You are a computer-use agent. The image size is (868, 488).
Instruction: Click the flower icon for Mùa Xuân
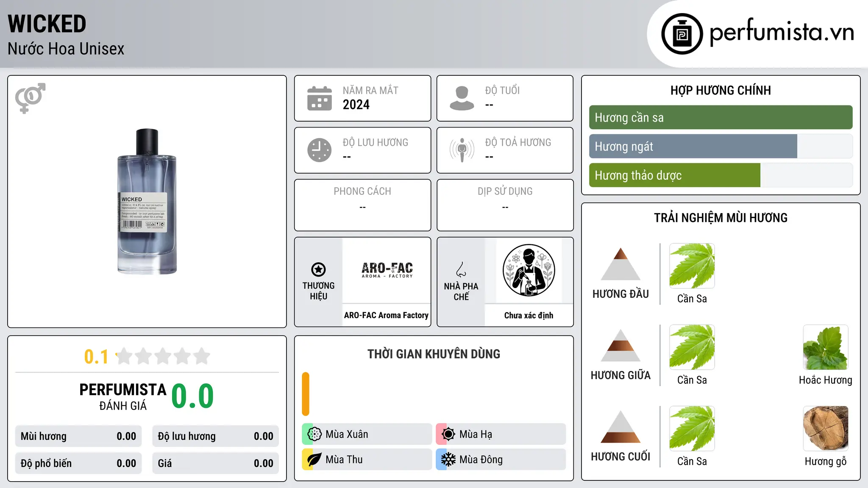click(x=314, y=434)
